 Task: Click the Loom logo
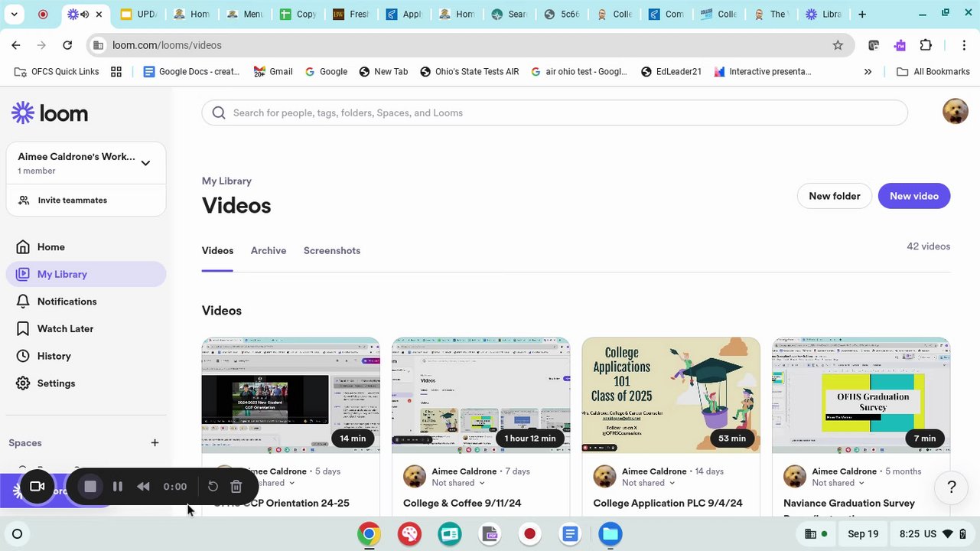point(50,113)
